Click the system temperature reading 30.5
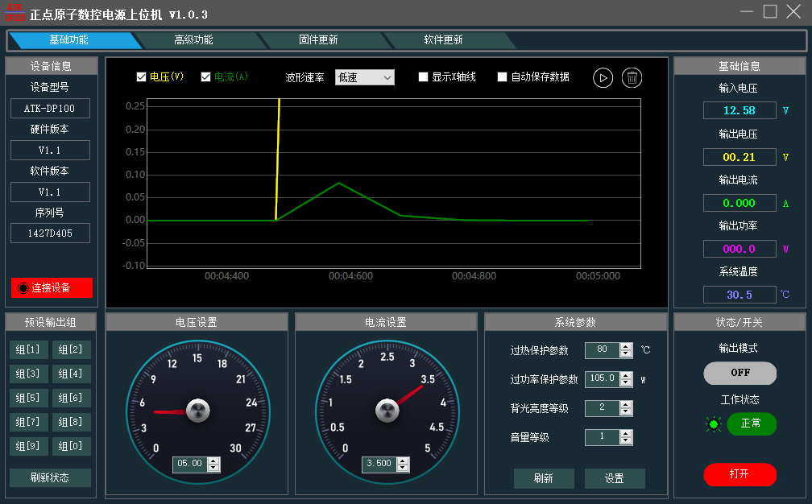Screen dimensions: 812x504 click(739, 295)
